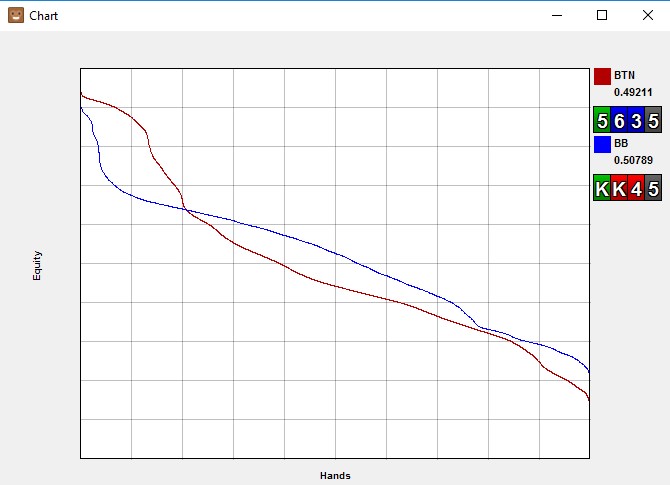Click the blue 3 card in BTN hand
670x485 pixels.
click(x=636, y=121)
